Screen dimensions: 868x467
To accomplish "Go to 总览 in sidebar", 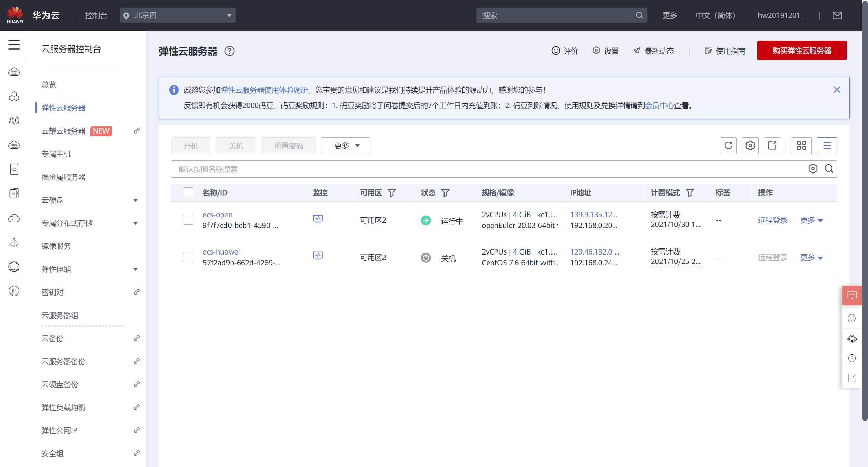I will point(49,85).
